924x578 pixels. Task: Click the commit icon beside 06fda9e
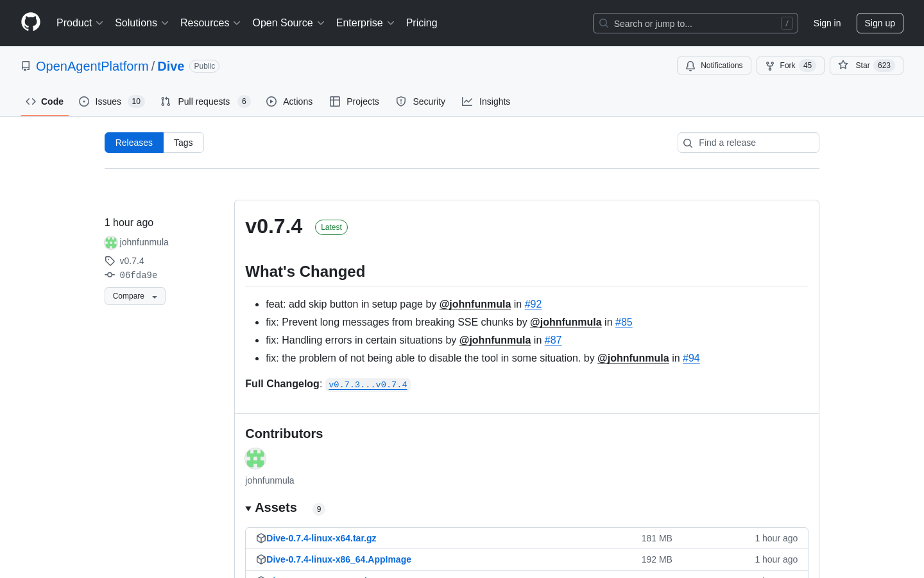110,275
